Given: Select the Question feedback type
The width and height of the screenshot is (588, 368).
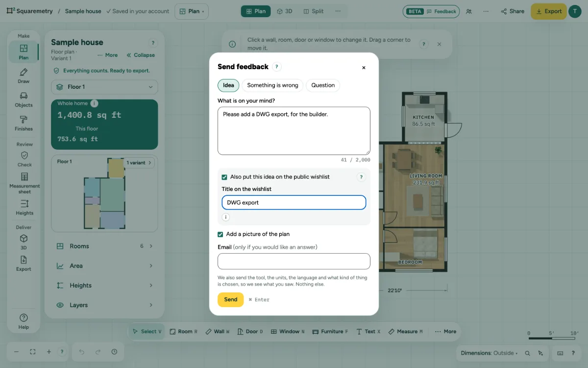Looking at the screenshot, I should point(323,85).
